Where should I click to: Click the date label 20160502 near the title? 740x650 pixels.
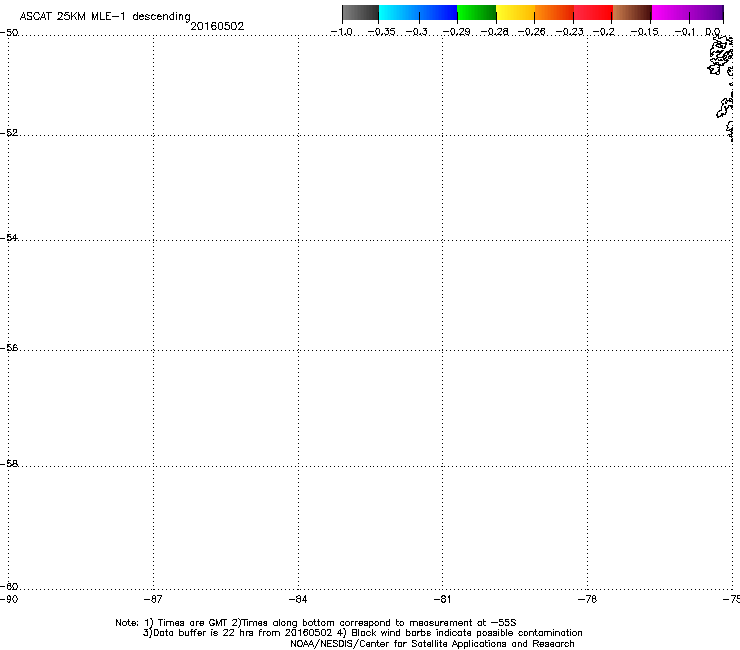217,26
